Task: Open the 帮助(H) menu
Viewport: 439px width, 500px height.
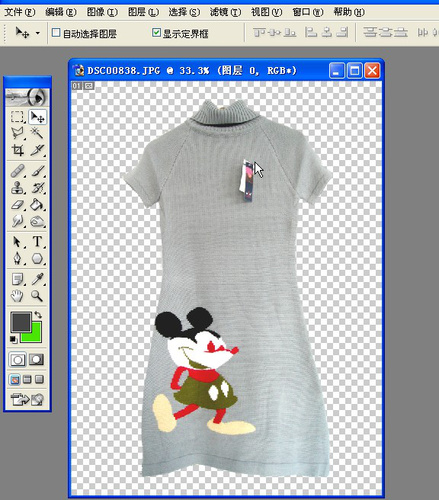Action: (349, 12)
